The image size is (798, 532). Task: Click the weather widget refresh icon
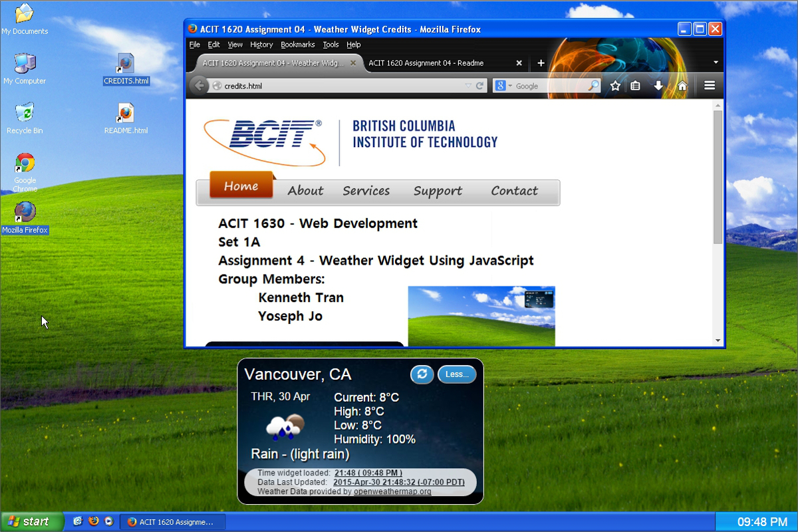click(x=422, y=374)
